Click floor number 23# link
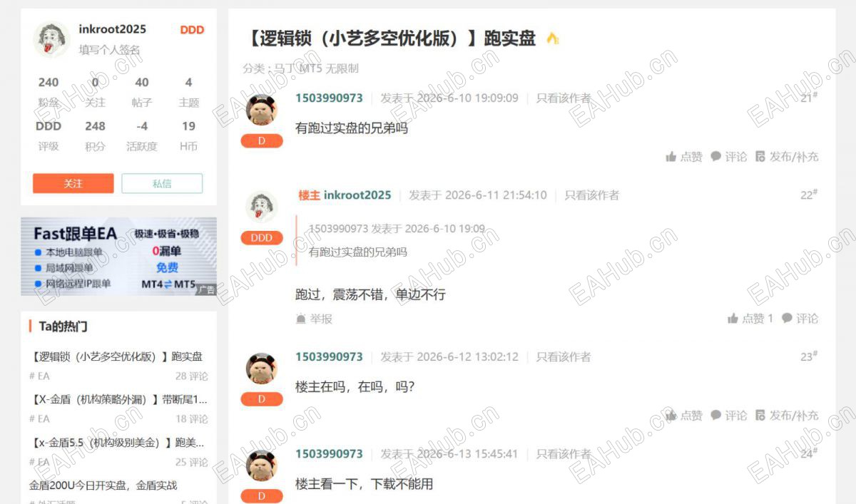856x504 pixels. 809,356
